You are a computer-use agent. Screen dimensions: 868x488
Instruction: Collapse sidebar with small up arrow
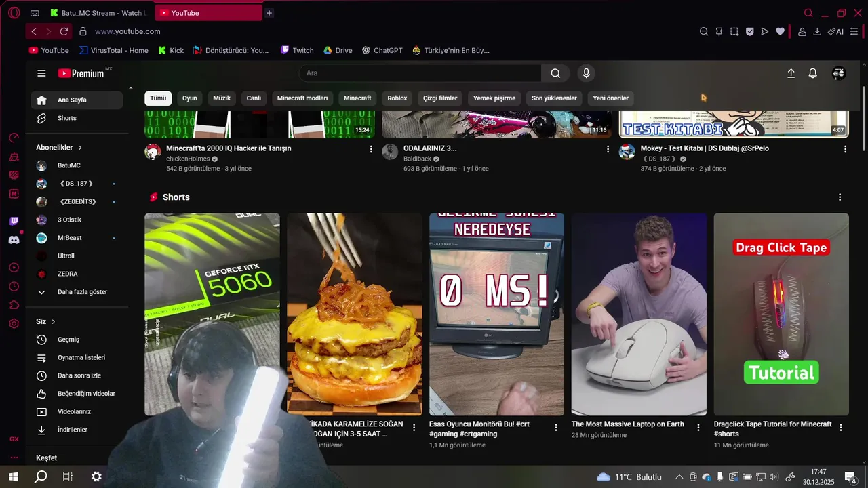click(130, 88)
